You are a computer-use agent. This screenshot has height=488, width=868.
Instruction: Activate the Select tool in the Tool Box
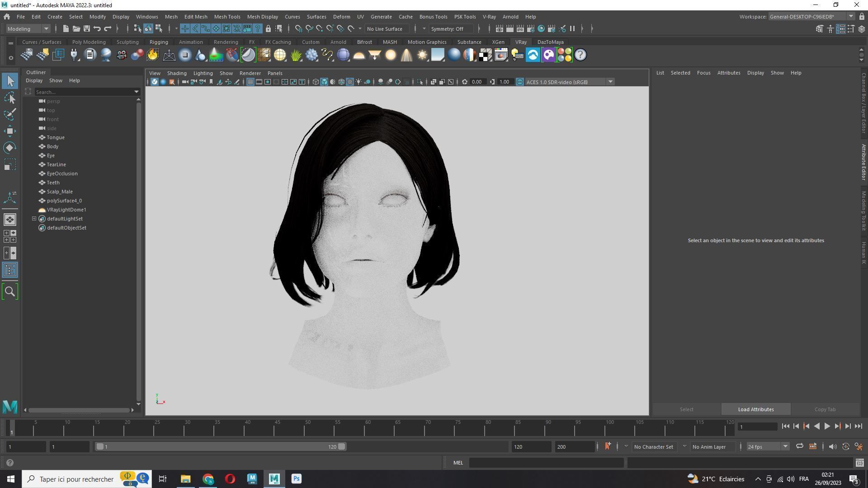tap(10, 81)
